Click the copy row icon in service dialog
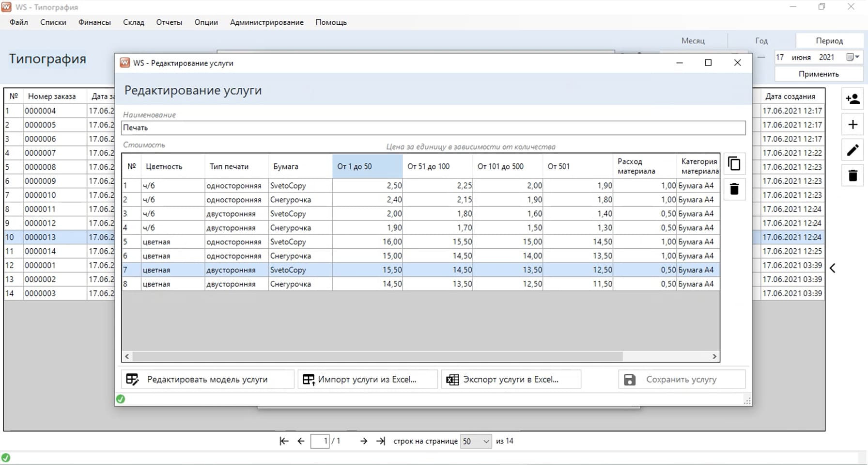The image size is (868, 465). (734, 164)
